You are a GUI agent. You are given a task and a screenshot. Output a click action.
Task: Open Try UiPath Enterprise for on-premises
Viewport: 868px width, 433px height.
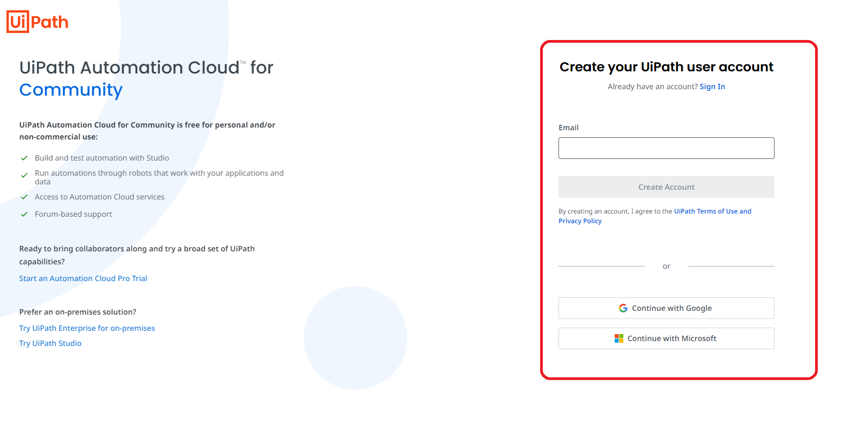tap(87, 328)
